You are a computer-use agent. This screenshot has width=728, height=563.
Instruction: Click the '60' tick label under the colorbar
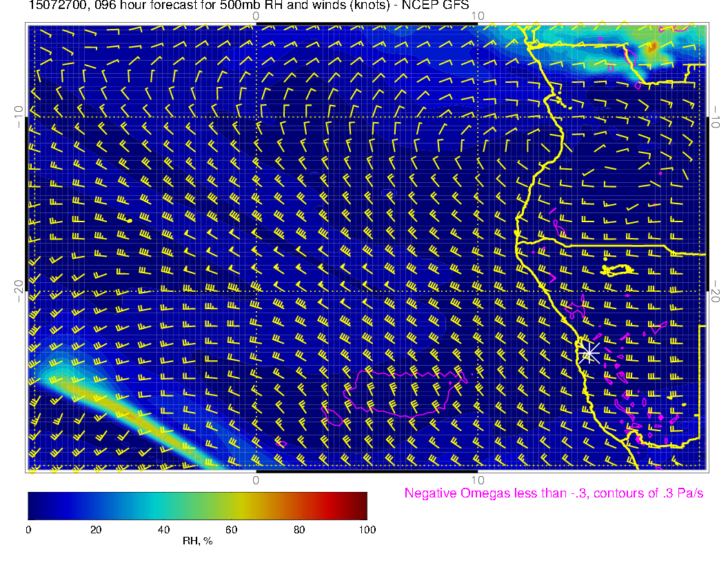point(231,530)
